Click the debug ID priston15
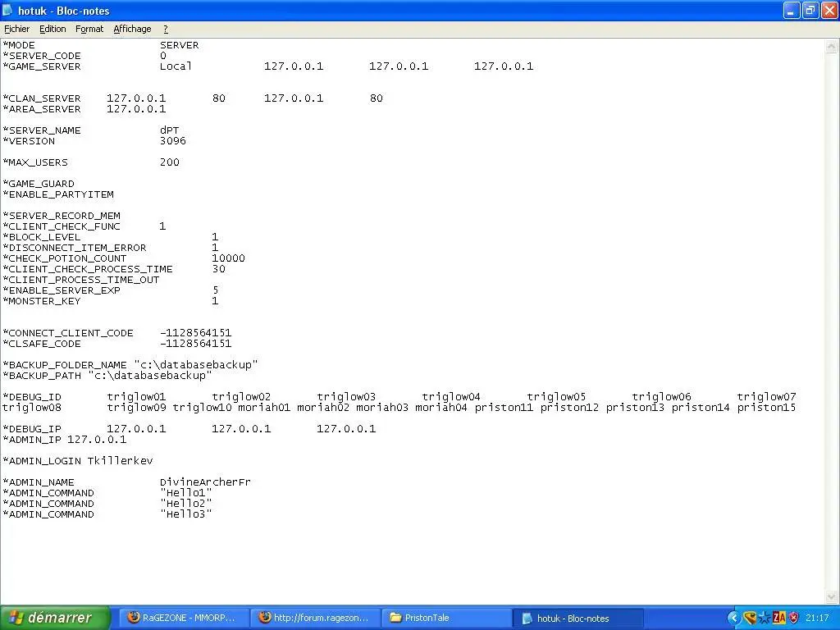This screenshot has width=840, height=630. pyautogui.click(x=766, y=408)
